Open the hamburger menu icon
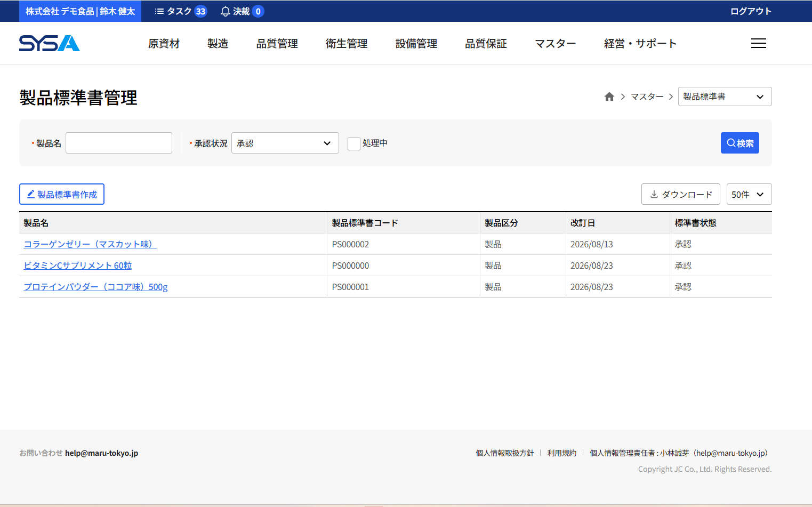This screenshot has height=507, width=812. pos(758,43)
